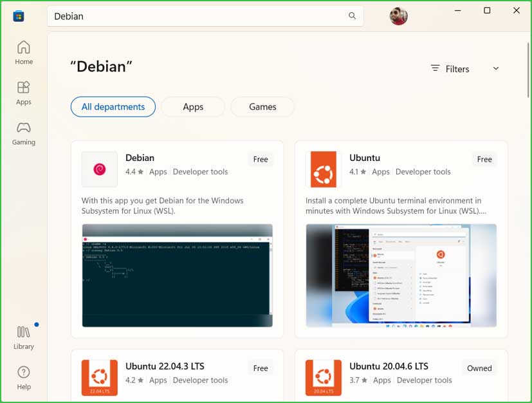Click the Free button on Debian
The width and height of the screenshot is (532, 403).
click(x=261, y=159)
